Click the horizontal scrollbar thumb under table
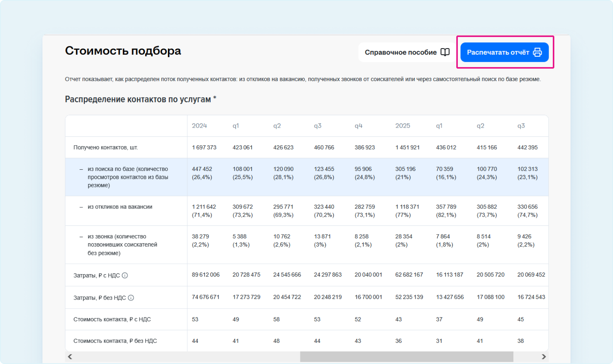This screenshot has width=613, height=364. (406, 357)
